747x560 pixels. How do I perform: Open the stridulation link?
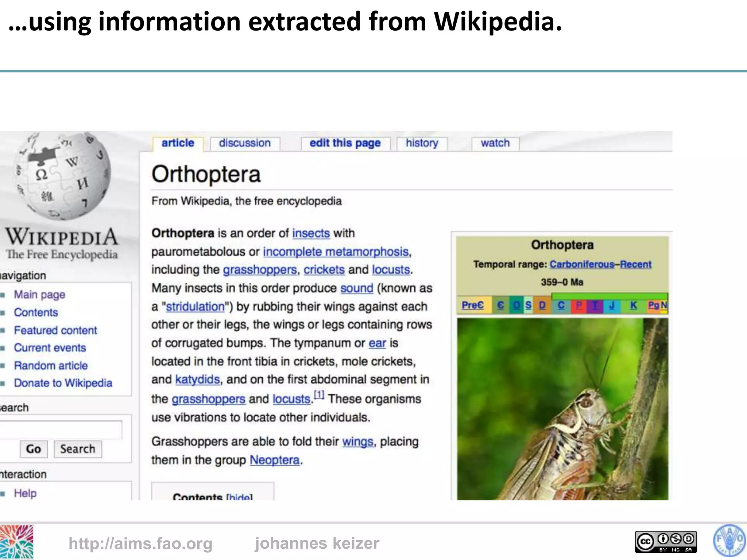[195, 307]
